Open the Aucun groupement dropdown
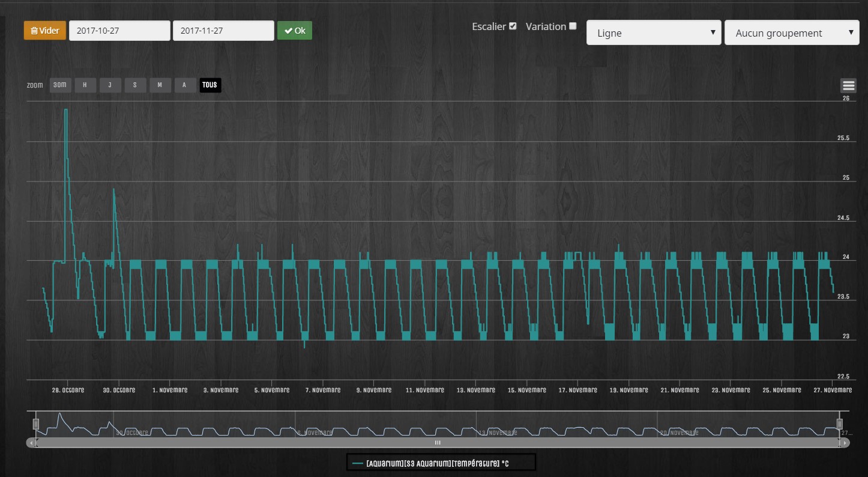Viewport: 868px width, 477px height. 792,33
